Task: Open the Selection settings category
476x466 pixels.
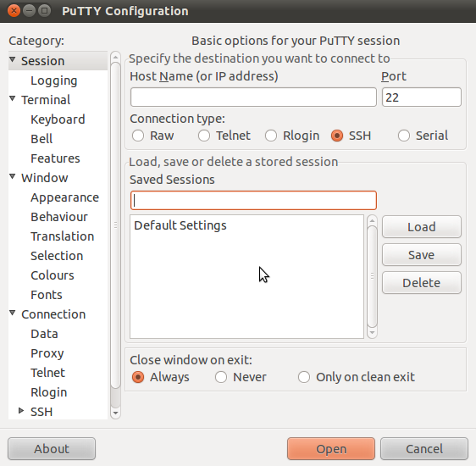Action: click(x=57, y=256)
